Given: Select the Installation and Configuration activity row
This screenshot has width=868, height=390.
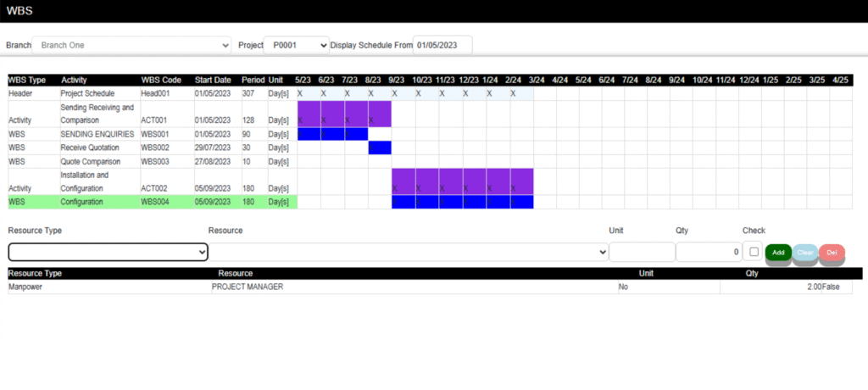Looking at the screenshot, I should click(x=97, y=182).
